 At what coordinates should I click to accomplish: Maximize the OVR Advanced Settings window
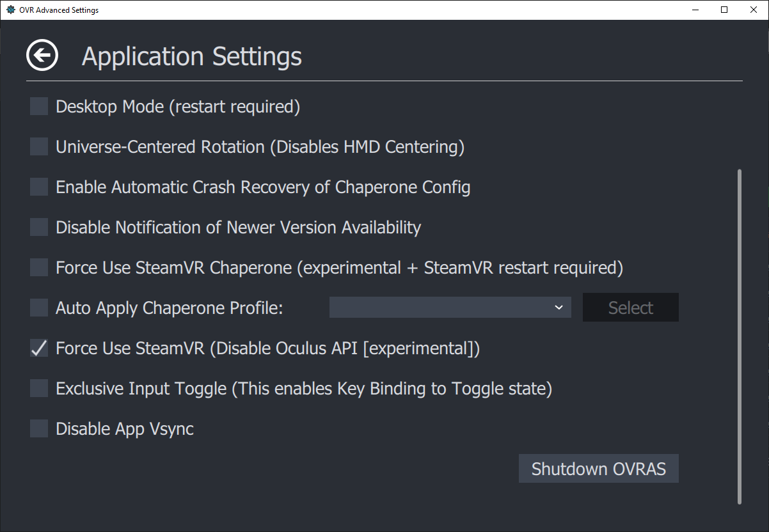pos(724,10)
